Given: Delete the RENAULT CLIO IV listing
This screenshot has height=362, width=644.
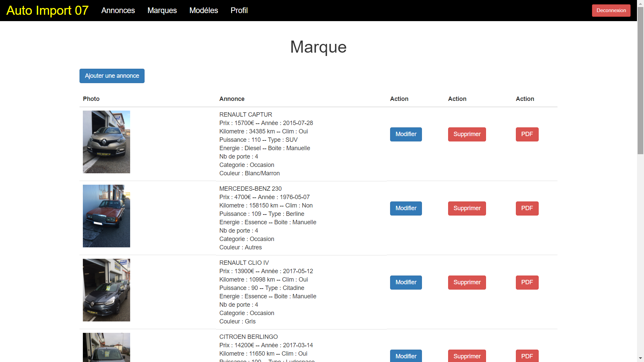Looking at the screenshot, I should pos(467,283).
